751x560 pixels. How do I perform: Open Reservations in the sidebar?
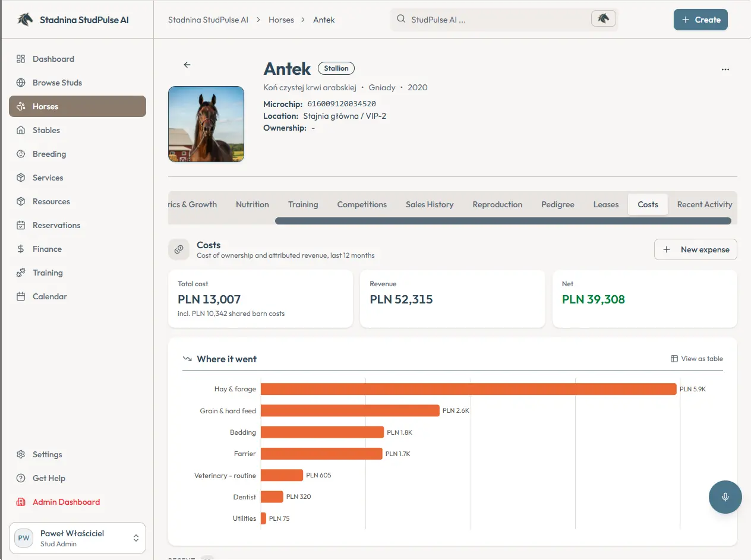pos(77,225)
